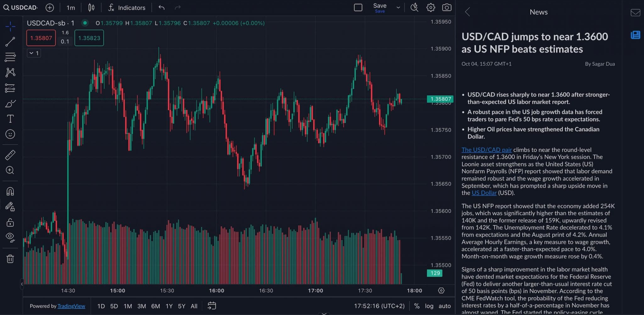Screen dimensions: 644x315
Task: Redo the chart action
Action: click(178, 8)
